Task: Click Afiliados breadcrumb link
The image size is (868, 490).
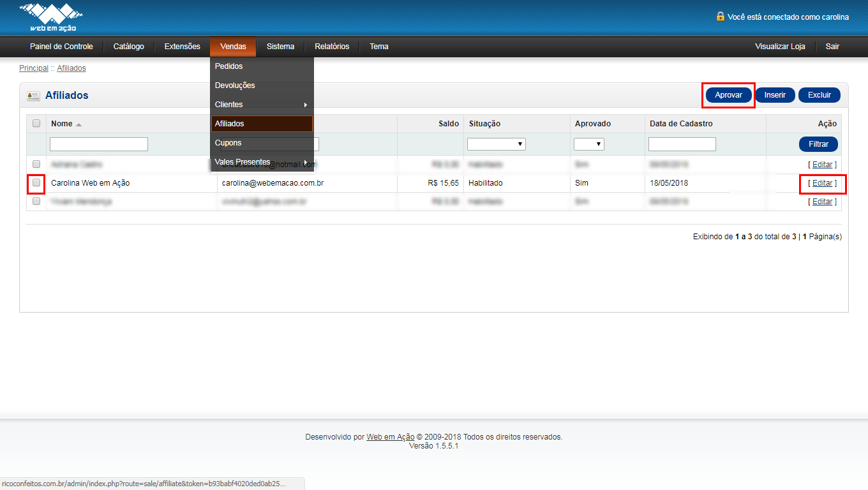Action: point(71,68)
